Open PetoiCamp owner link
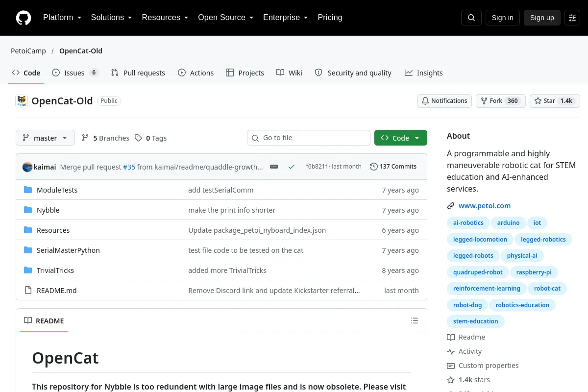 coord(28,51)
